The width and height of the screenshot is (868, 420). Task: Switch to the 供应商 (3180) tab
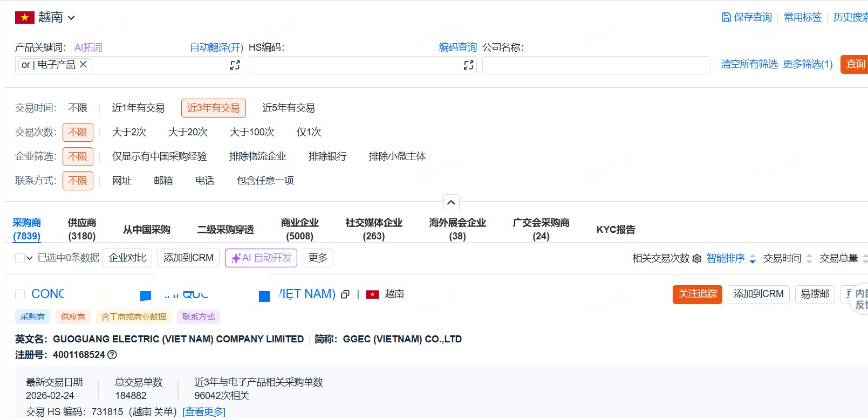coord(82,229)
